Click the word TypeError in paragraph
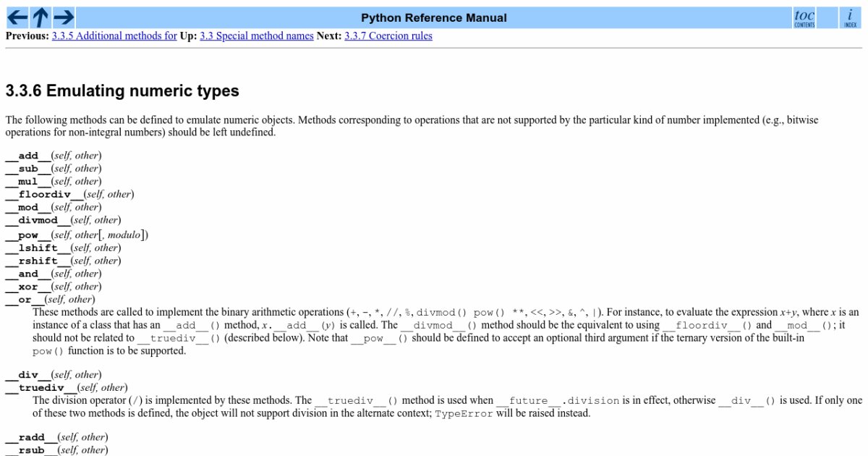The height and width of the screenshot is (456, 868). point(464,414)
